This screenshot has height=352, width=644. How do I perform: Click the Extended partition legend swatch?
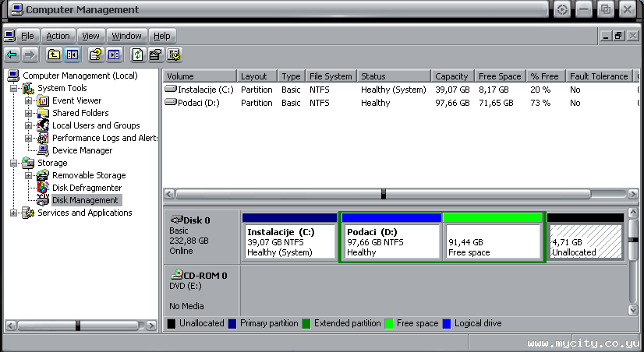coord(306,324)
